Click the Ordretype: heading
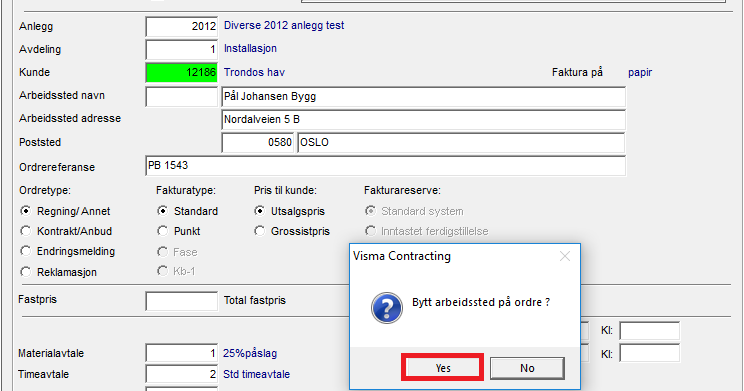The width and height of the screenshot is (744, 391). click(x=45, y=190)
